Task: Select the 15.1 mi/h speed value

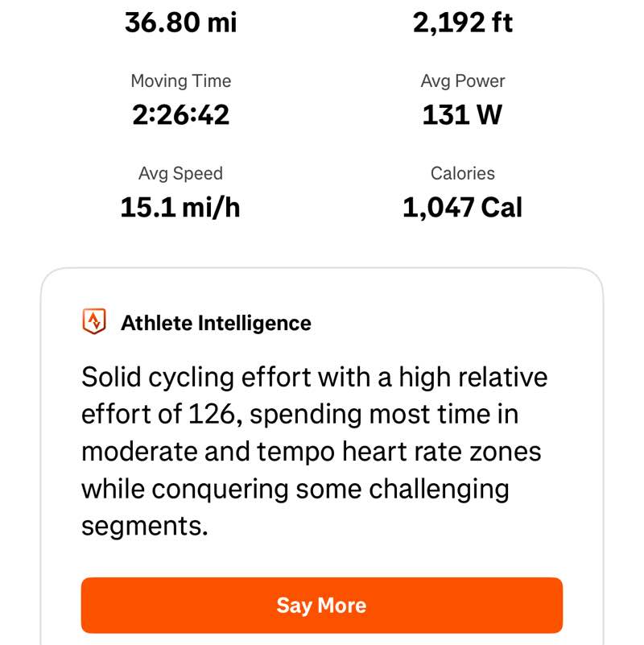Action: [x=181, y=208]
